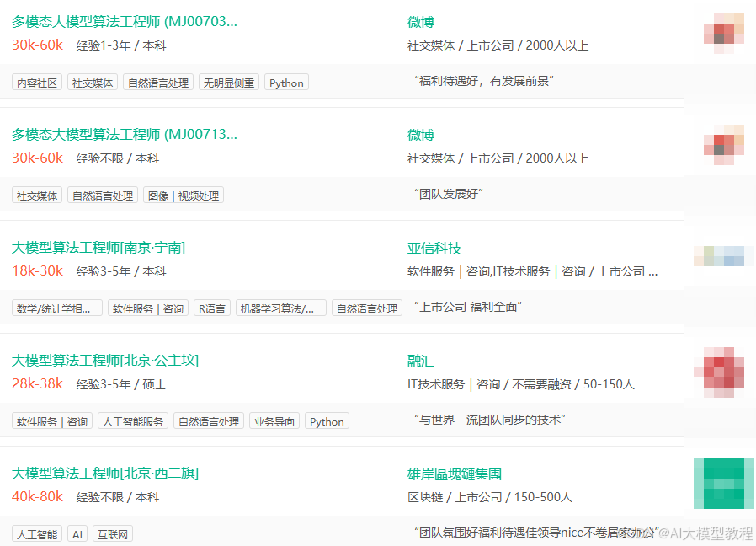Click 自然语言处理 tag in 南京·宁南 listing
This screenshot has height=546, width=756.
[x=367, y=308]
